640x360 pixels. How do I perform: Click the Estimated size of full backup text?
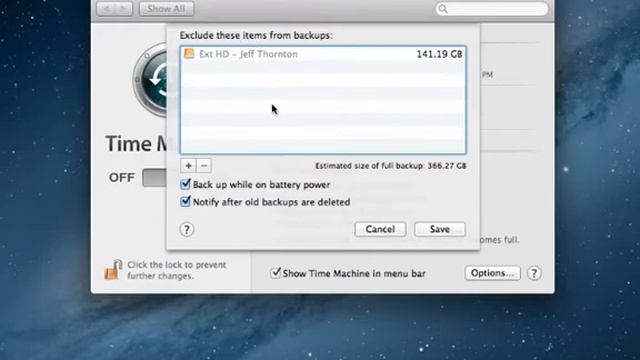391,166
